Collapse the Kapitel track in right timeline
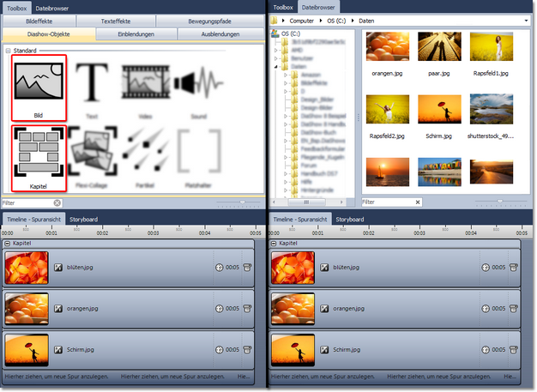537x392 pixels. coord(274,244)
